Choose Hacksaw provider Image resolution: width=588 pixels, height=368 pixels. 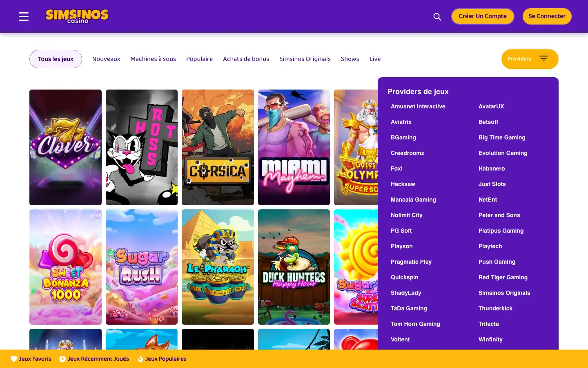click(403, 184)
